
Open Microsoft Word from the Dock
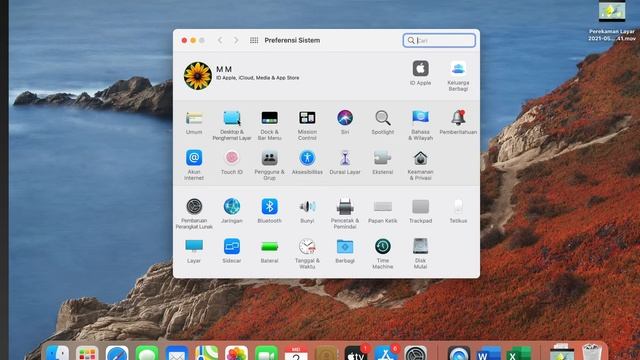click(489, 353)
